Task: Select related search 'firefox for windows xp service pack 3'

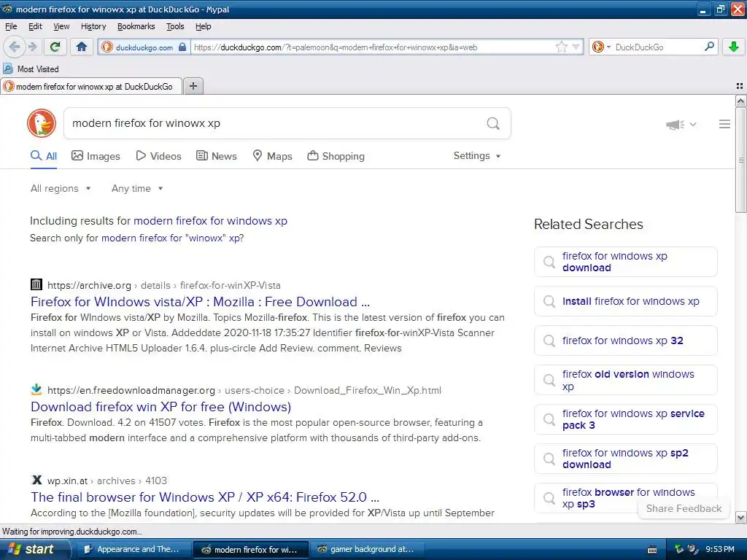Action: tap(625, 419)
